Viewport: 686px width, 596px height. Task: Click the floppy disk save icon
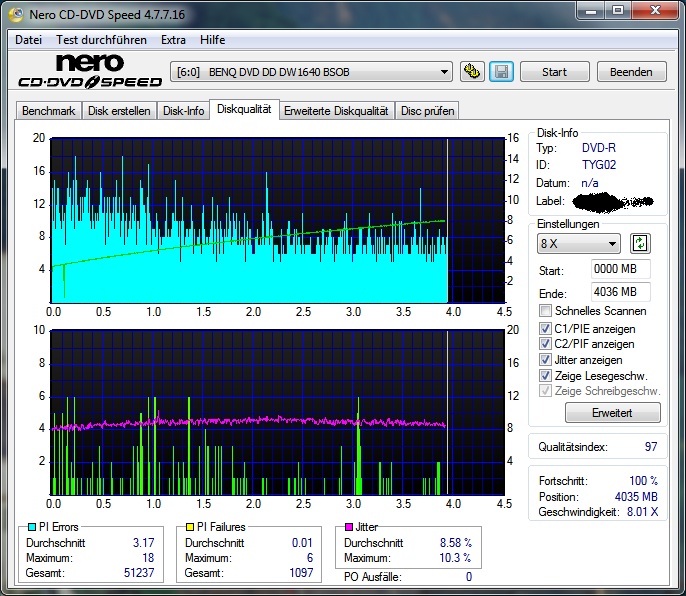pyautogui.click(x=501, y=72)
